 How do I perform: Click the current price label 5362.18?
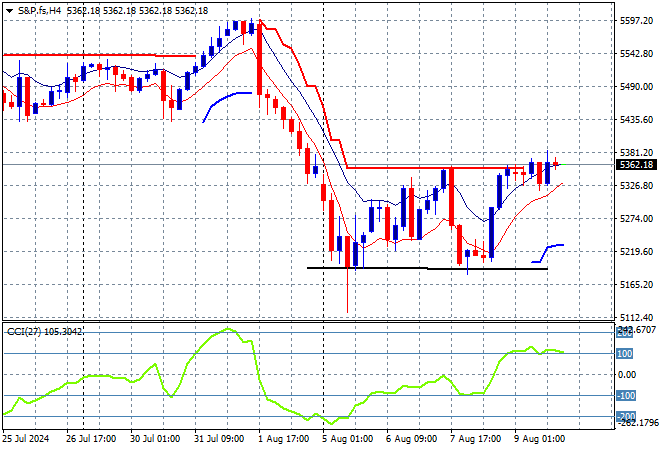636,165
